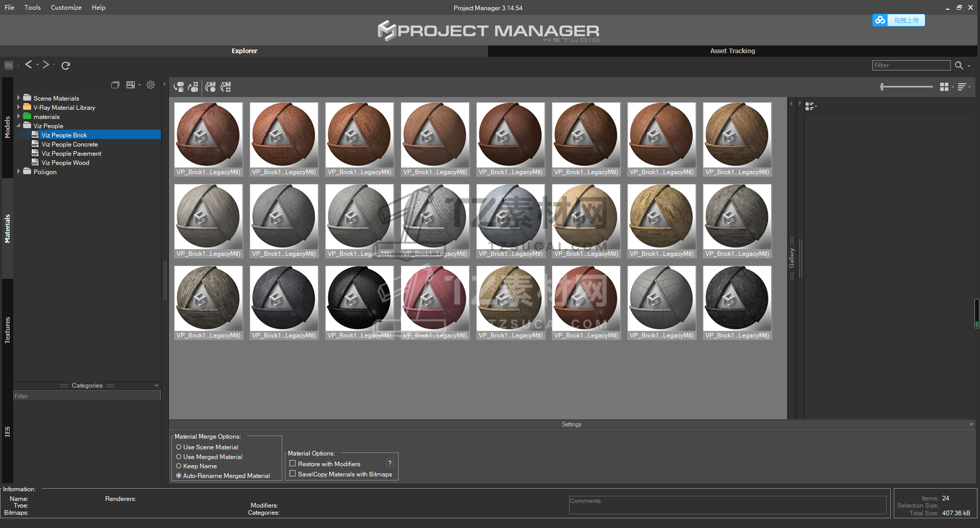This screenshot has height=528, width=980.
Task: Expand the Scene Materials tree node
Action: pyautogui.click(x=19, y=98)
